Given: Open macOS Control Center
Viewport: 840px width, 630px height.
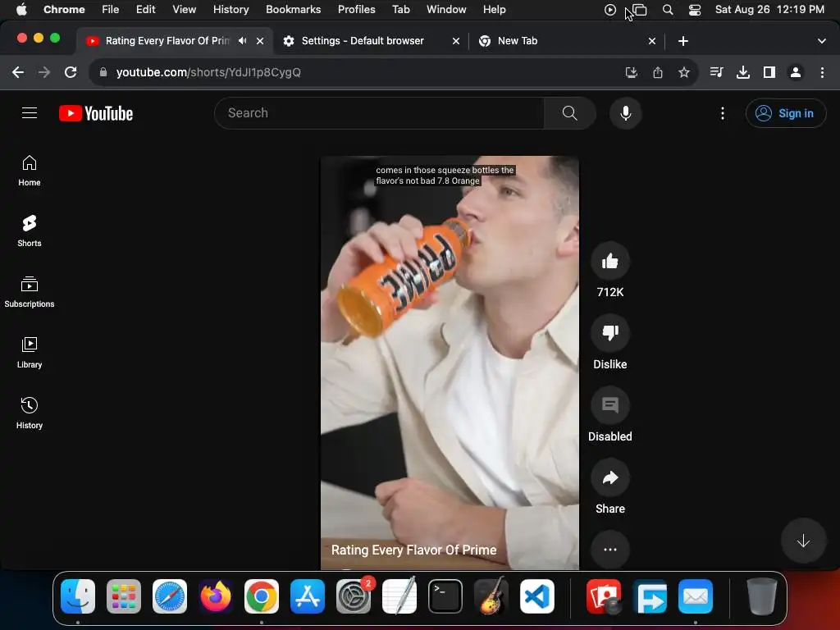Looking at the screenshot, I should click(694, 10).
